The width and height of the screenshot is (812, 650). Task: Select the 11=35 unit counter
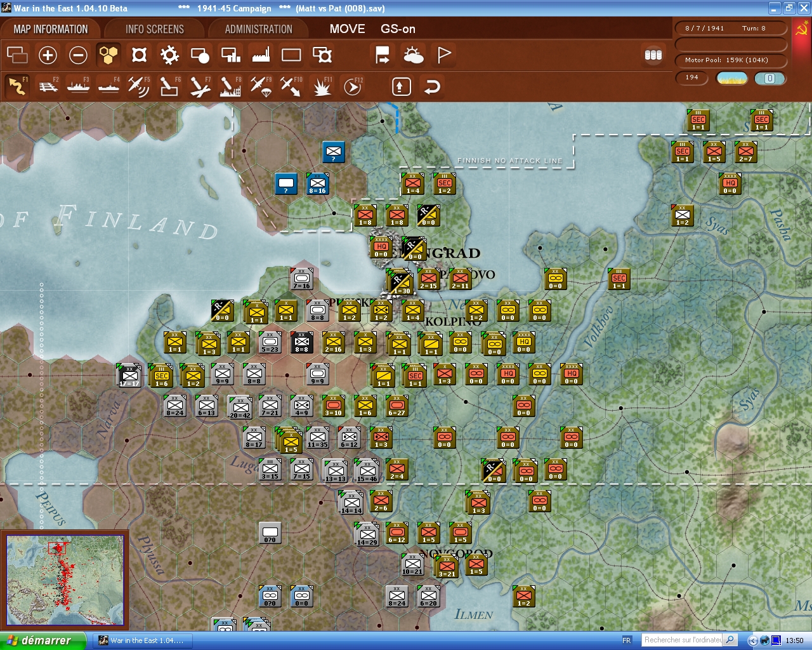(317, 437)
